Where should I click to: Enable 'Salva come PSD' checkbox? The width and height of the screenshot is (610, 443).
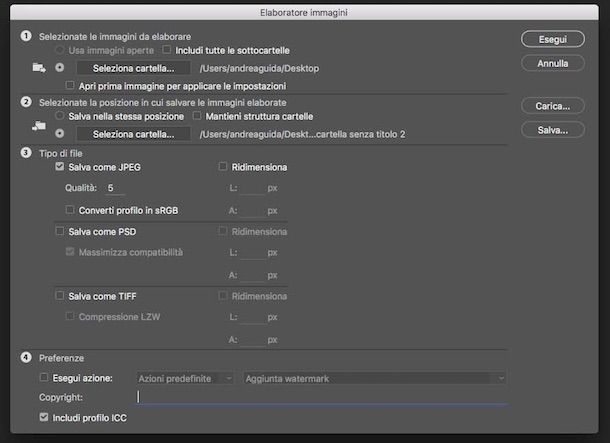[x=60, y=231]
